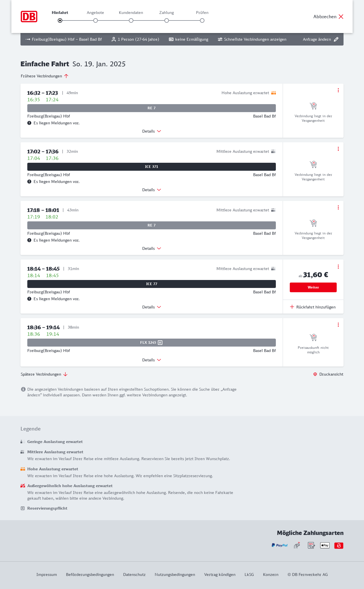Click the Anfrage ändern pencil icon
Image resolution: width=364 pixels, height=589 pixels.
tap(336, 39)
